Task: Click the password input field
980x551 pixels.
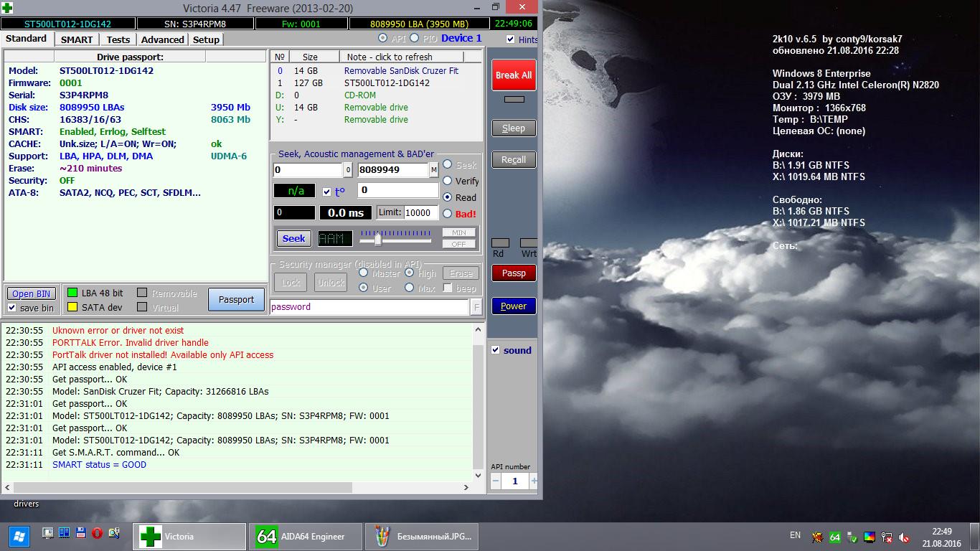Action: tap(369, 307)
